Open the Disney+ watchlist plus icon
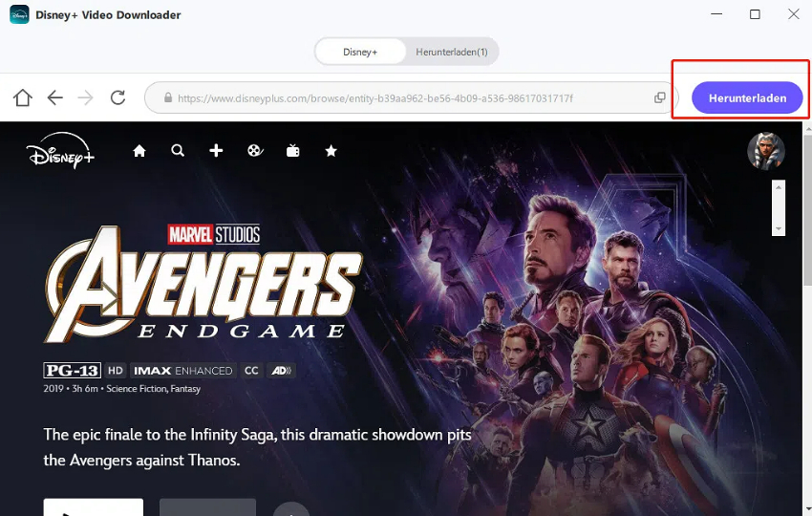Screen dimensions: 812x516 tap(216, 151)
